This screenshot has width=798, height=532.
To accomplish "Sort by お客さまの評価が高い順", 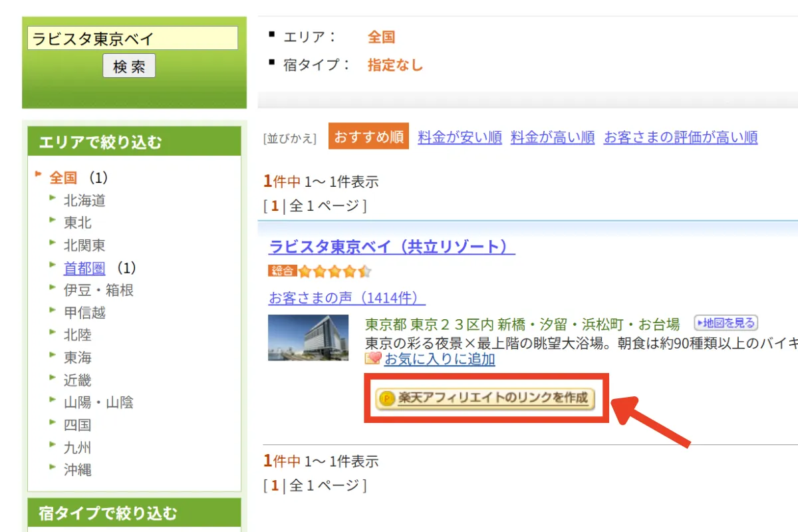I will click(680, 138).
